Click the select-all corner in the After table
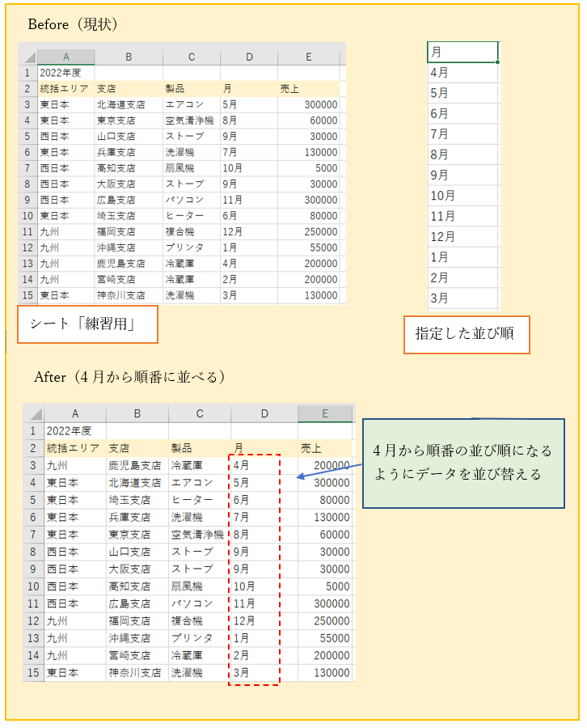The height and width of the screenshot is (728, 587). click(x=33, y=414)
